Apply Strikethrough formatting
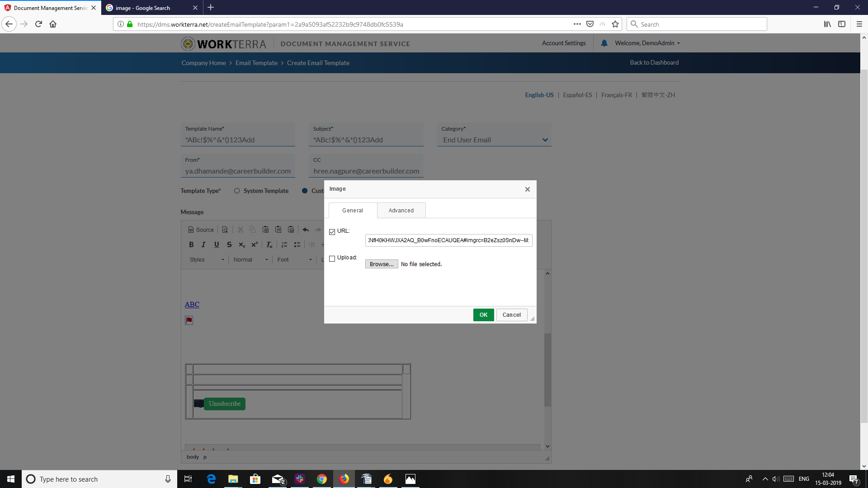Viewport: 868px width, 488px height. click(x=229, y=244)
